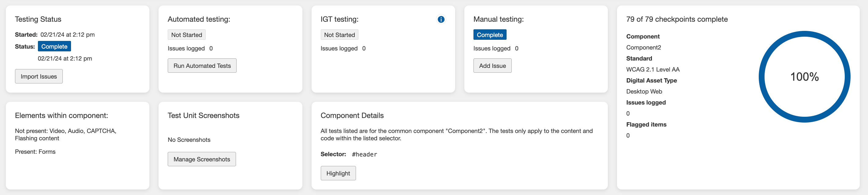The image size is (868, 195).
Task: Click Manual testing Complete badge
Action: (490, 35)
